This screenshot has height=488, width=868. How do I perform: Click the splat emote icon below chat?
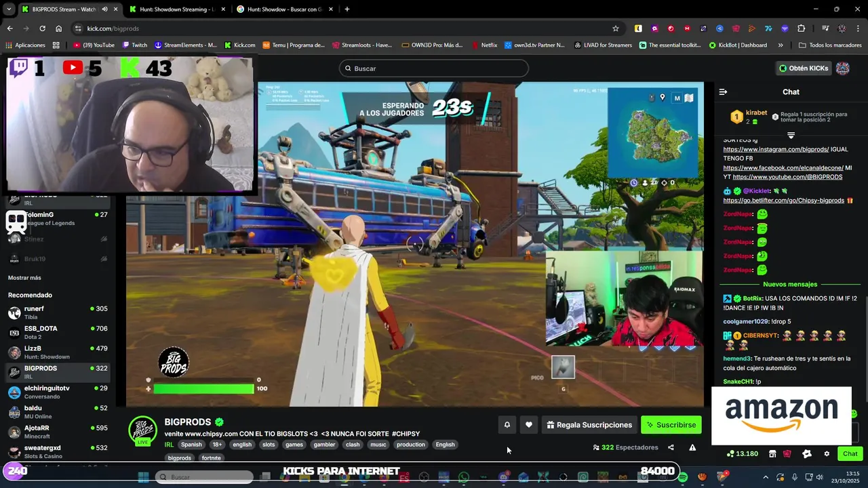pyautogui.click(x=807, y=453)
